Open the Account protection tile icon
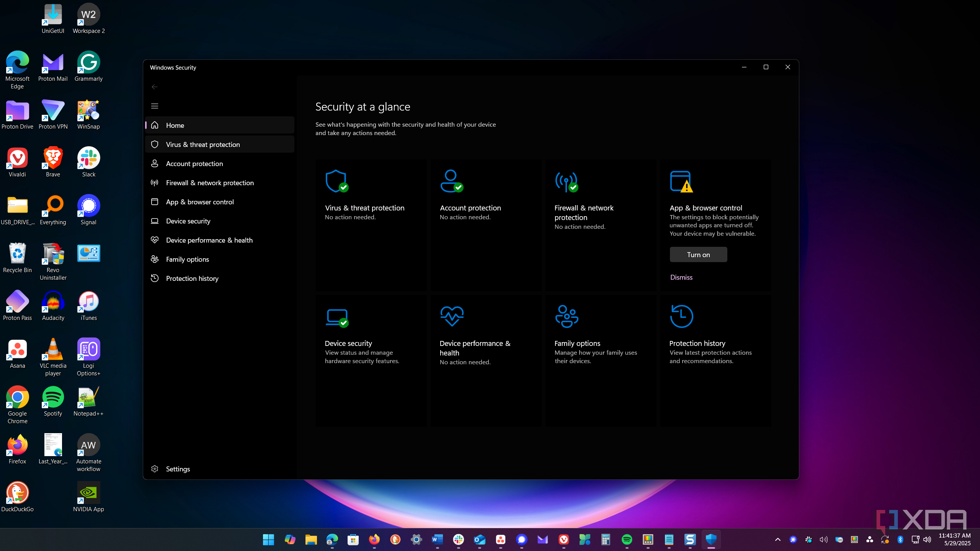980x551 pixels. [x=451, y=181]
